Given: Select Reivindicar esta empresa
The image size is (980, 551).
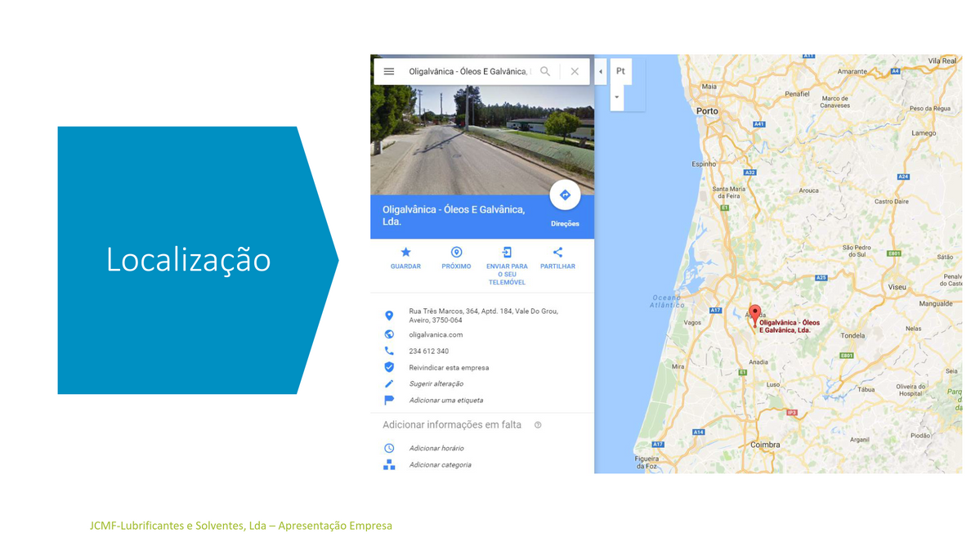Looking at the screenshot, I should pos(449,368).
